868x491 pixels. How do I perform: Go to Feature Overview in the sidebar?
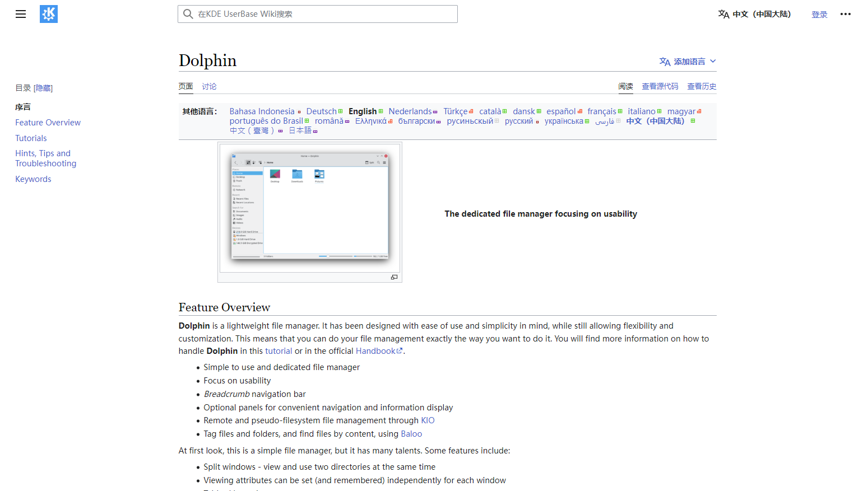point(48,123)
